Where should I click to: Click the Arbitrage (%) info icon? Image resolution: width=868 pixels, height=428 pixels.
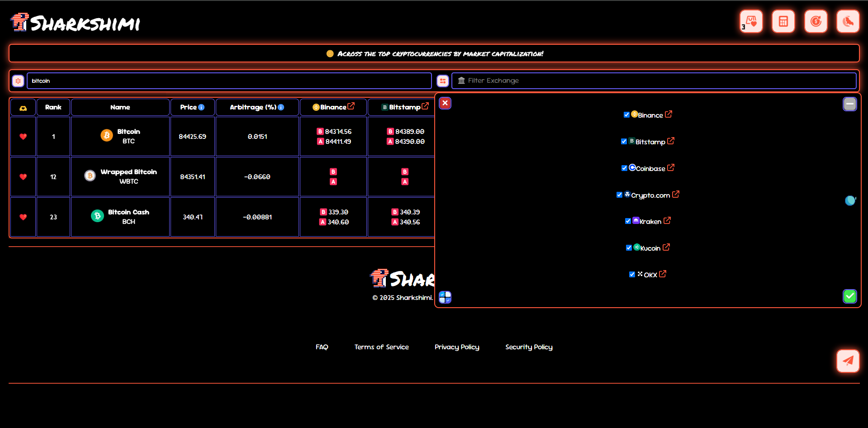(x=281, y=107)
